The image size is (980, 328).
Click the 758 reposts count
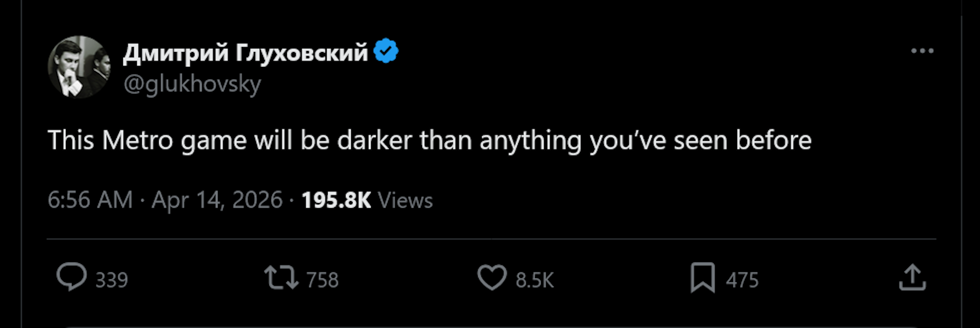click(322, 280)
